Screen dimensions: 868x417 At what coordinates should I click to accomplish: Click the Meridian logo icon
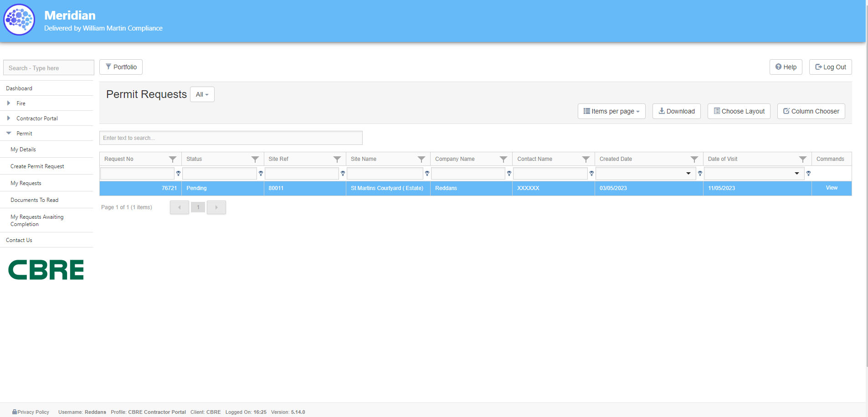(19, 20)
